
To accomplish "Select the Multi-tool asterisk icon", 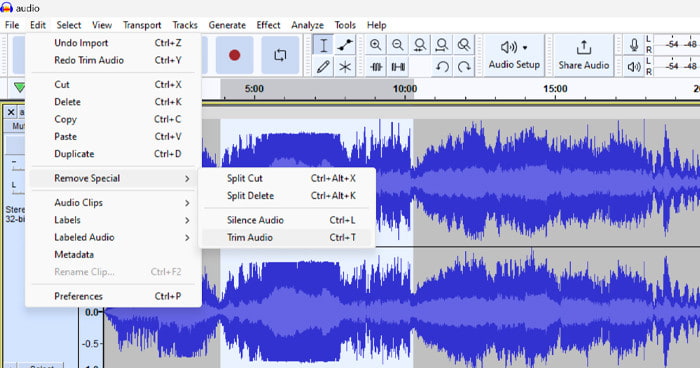I will point(345,67).
